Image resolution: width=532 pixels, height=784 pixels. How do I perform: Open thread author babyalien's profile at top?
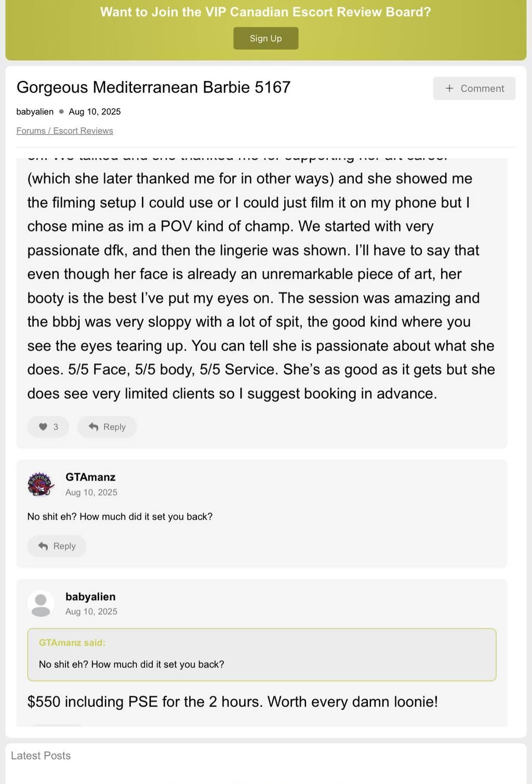[x=35, y=112]
